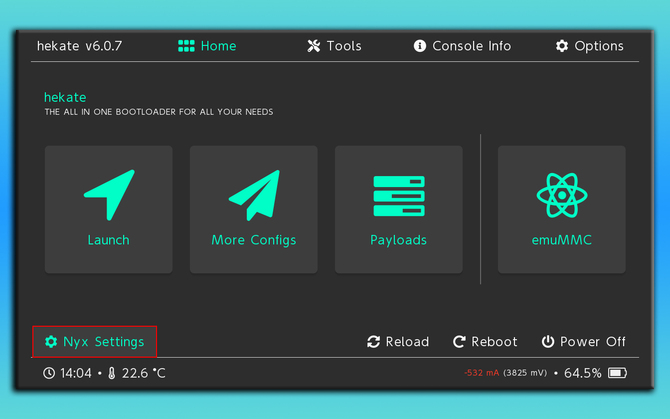Click the temperature 22.6 °C
The image size is (670, 419).
[x=144, y=373]
